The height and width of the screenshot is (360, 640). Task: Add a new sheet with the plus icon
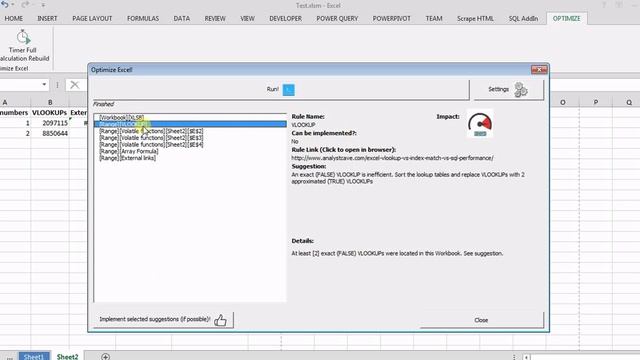point(105,357)
